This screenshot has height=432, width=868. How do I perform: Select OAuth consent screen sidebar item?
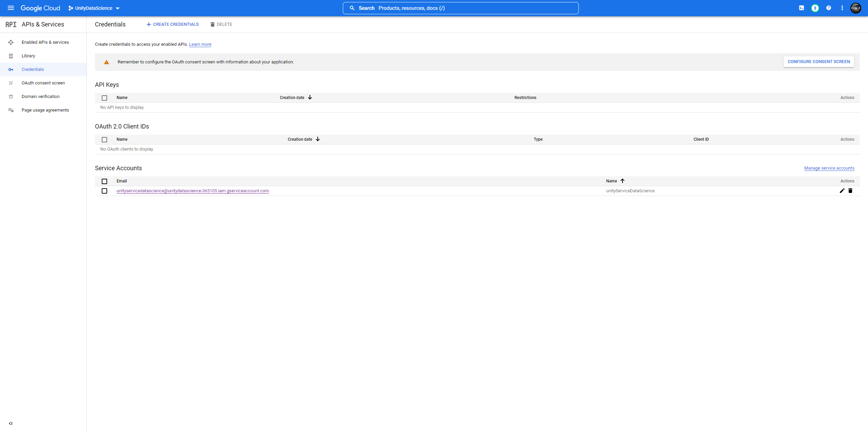tap(43, 83)
